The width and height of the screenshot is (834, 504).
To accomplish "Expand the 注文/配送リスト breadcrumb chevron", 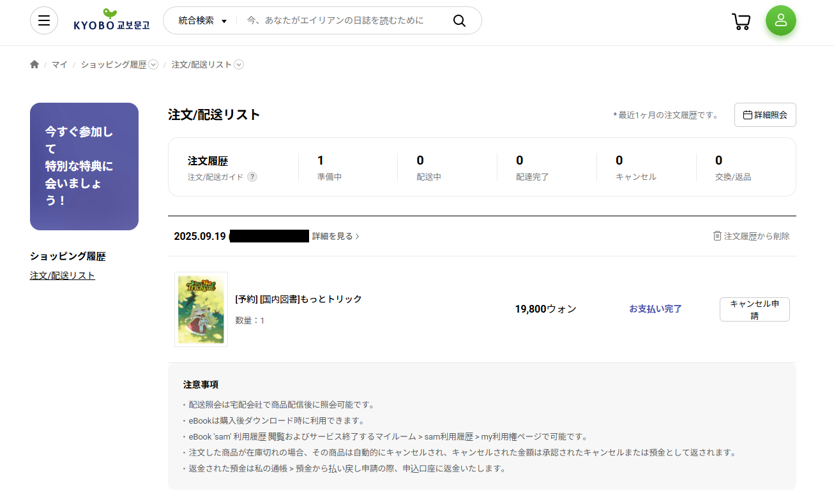I will (x=239, y=64).
